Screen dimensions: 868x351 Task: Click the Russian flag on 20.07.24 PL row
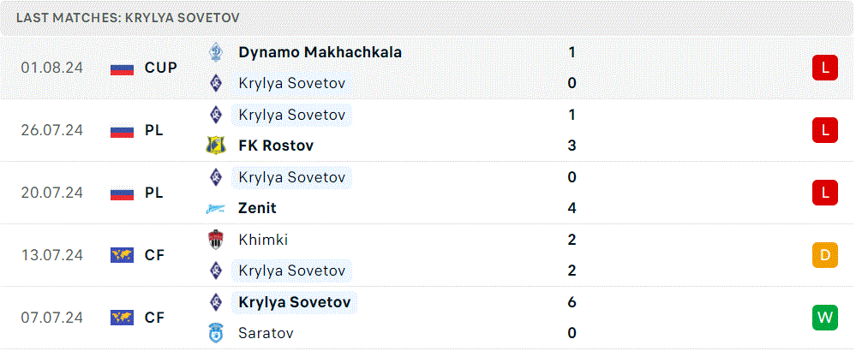(x=122, y=193)
